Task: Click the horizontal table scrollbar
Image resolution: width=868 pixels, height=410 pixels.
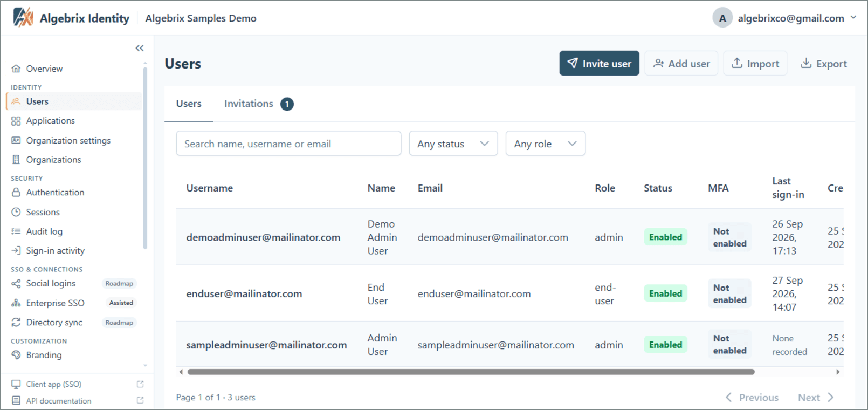Action: pyautogui.click(x=471, y=372)
